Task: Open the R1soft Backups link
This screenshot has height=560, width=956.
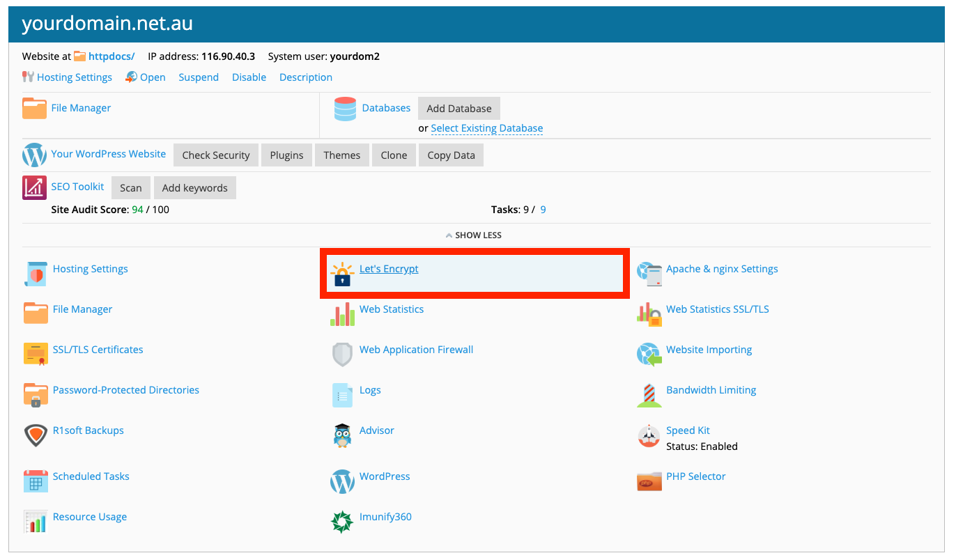Action: [88, 430]
